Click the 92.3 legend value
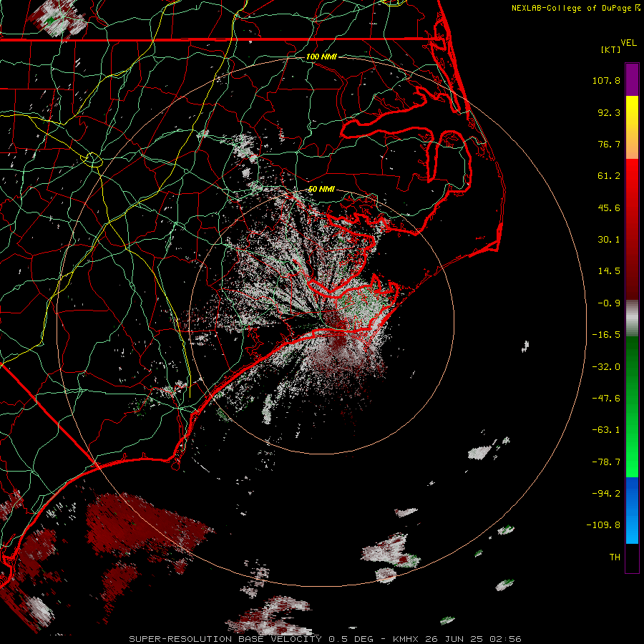Viewport: 644px width, 644px height. pyautogui.click(x=609, y=112)
